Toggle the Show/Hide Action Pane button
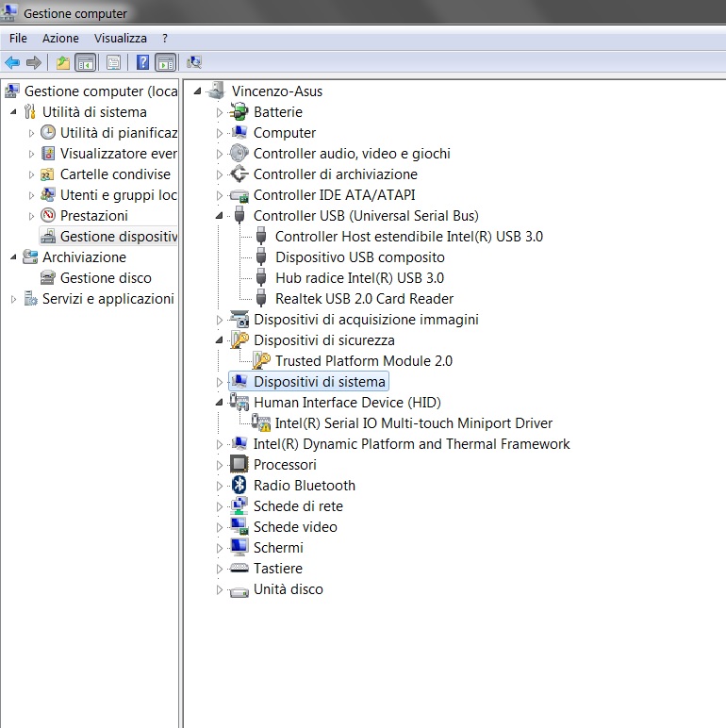This screenshot has height=728, width=726. [x=166, y=62]
